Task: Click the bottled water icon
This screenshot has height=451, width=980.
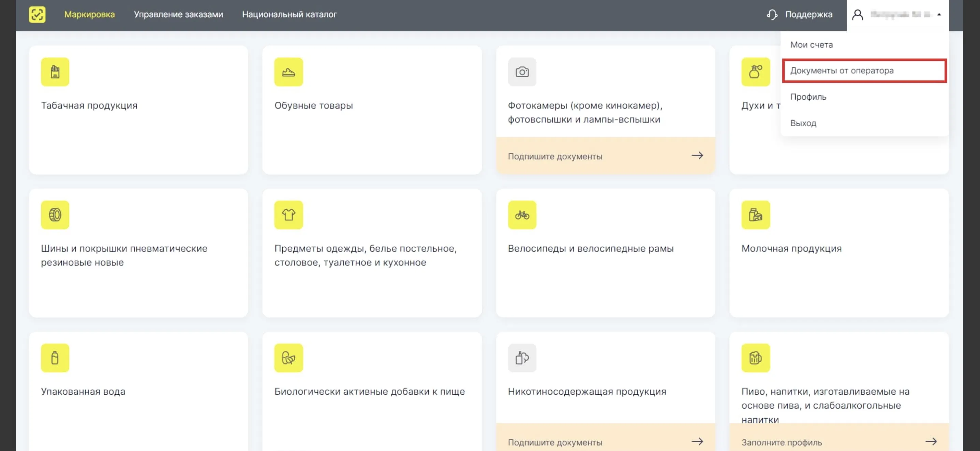Action: [x=55, y=358]
